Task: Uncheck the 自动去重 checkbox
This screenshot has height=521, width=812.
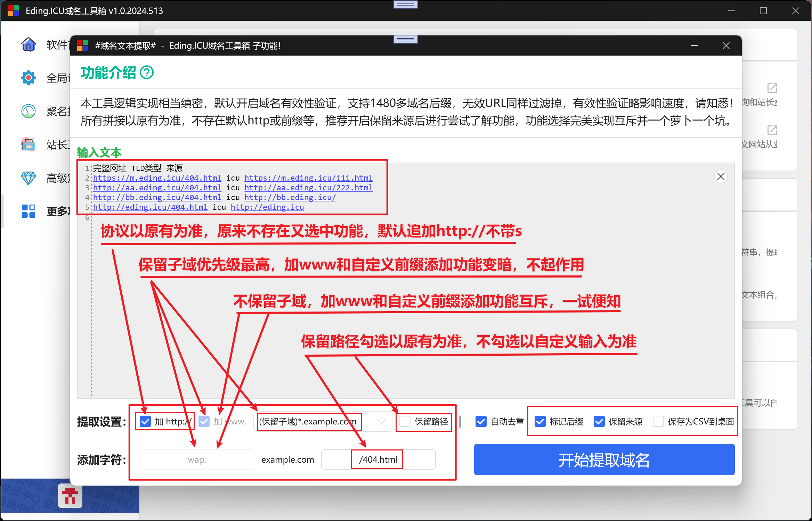Action: tap(481, 422)
